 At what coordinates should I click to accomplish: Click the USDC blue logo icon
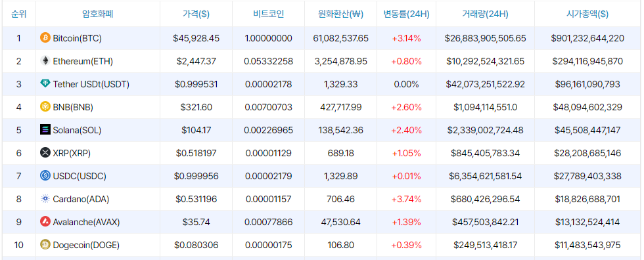[x=45, y=176]
